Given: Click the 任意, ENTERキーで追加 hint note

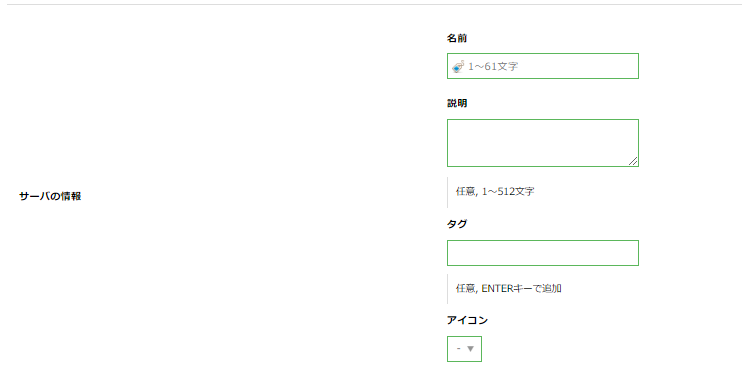Looking at the screenshot, I should point(509,288).
